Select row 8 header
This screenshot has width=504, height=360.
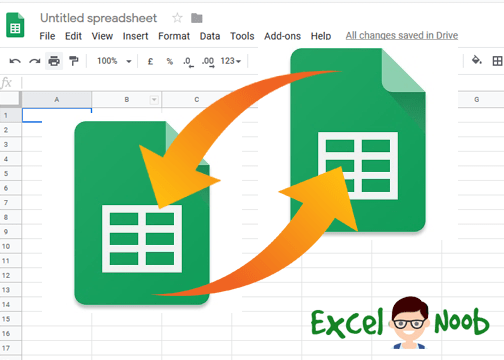coord(10,217)
